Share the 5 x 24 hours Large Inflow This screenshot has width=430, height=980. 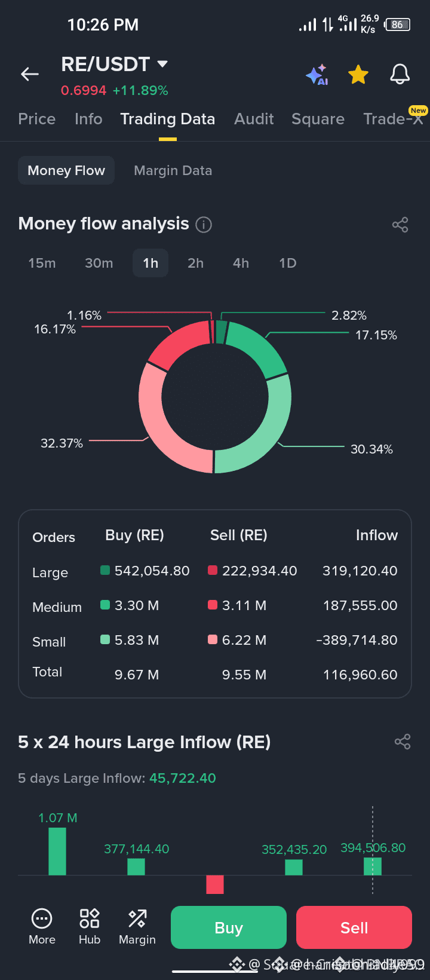403,742
